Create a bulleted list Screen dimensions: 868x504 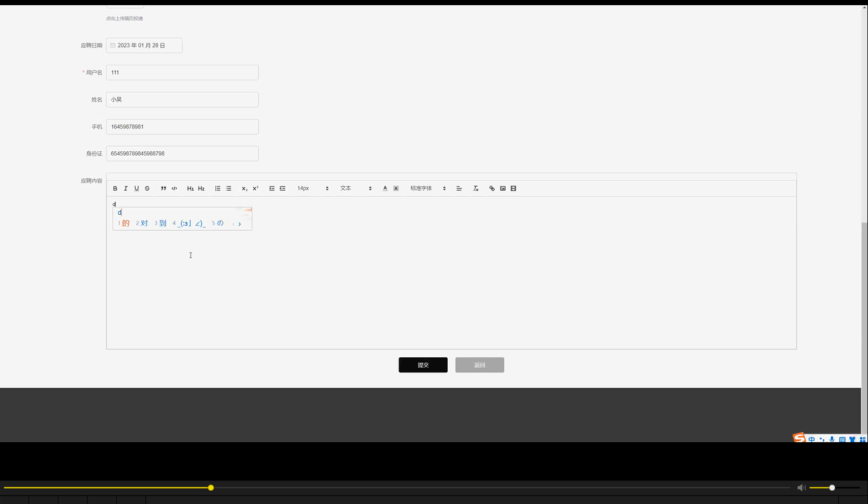(228, 188)
